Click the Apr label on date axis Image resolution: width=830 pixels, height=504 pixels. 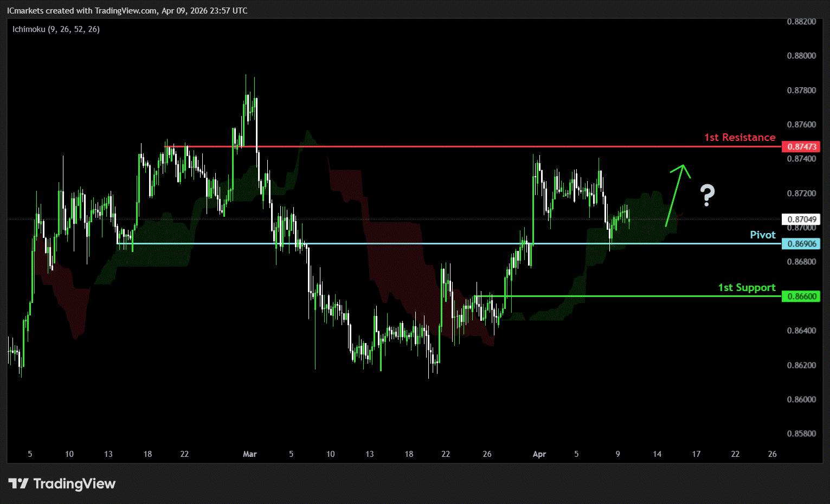click(539, 454)
